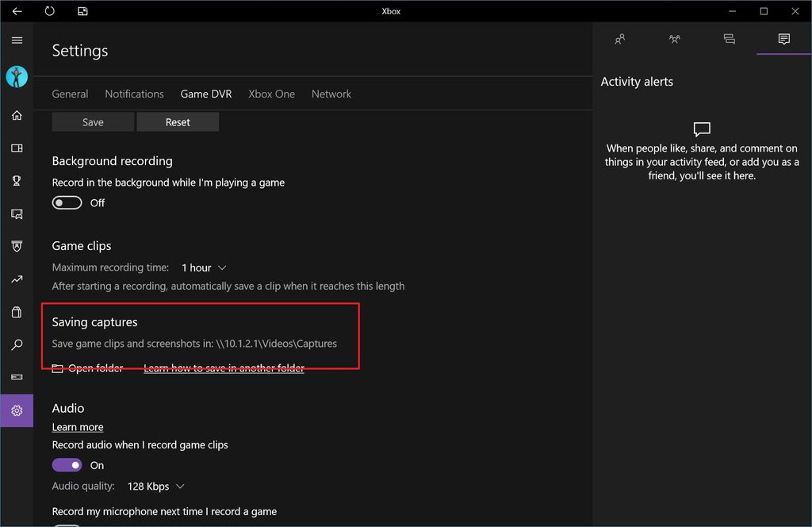The image size is (812, 527).
Task: Open the Home section from the sidebar
Action: pyautogui.click(x=16, y=115)
